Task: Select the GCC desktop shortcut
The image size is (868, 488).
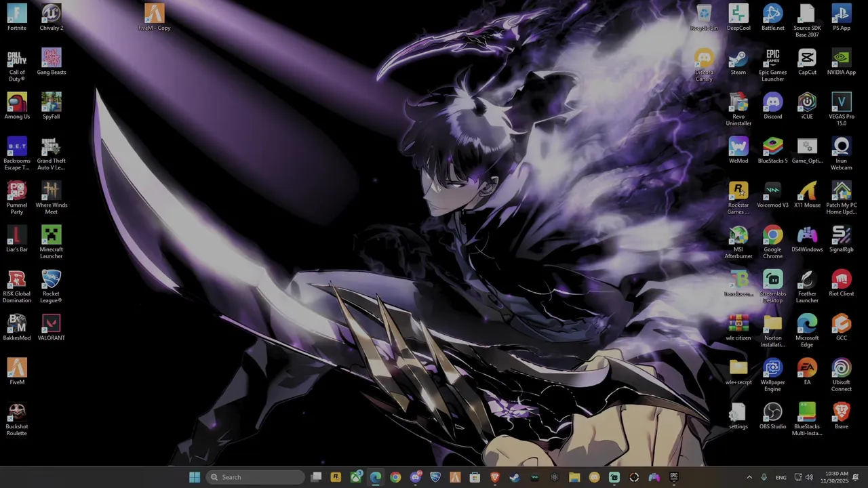Action: (842, 327)
